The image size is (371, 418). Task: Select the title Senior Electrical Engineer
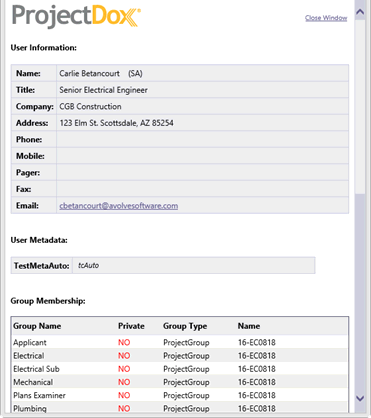103,90
